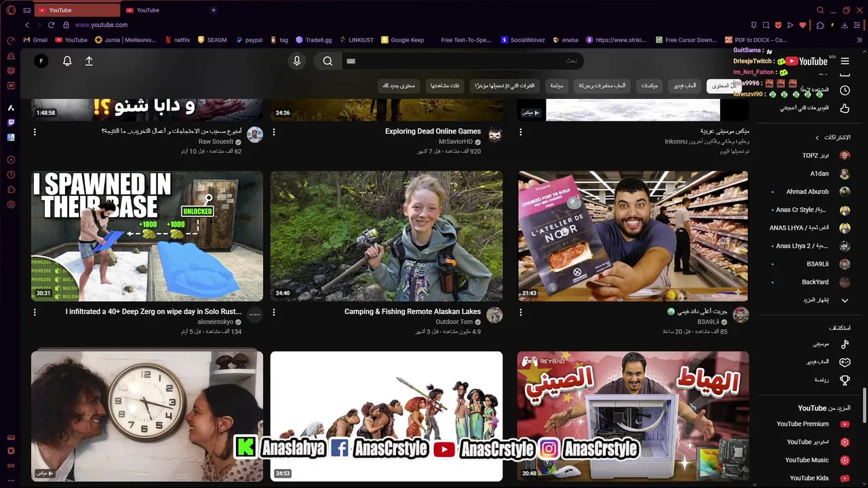This screenshot has width=868, height=488.
Task: Open the Raw Soueelt channel avatar
Action: point(255,134)
